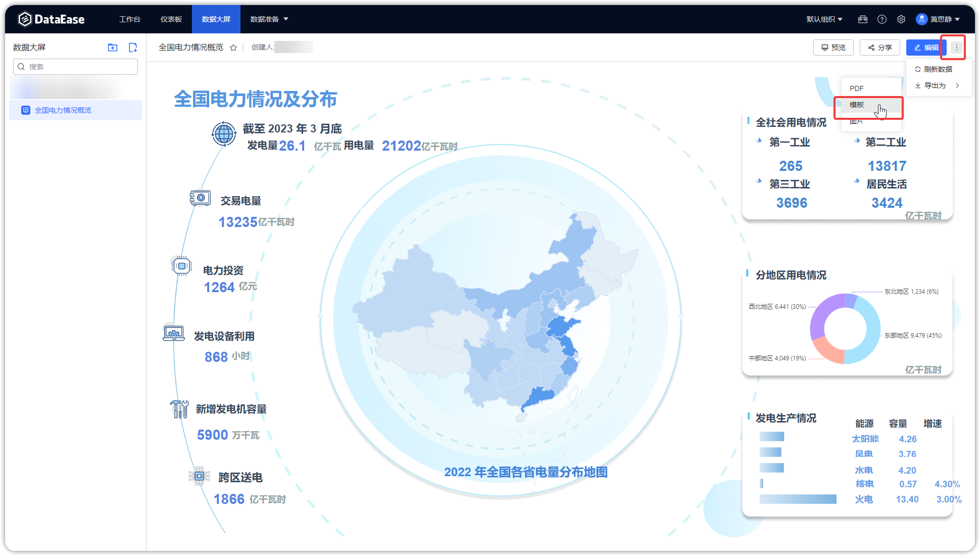
Task: Click the 868 hours value
Action: pos(216,357)
